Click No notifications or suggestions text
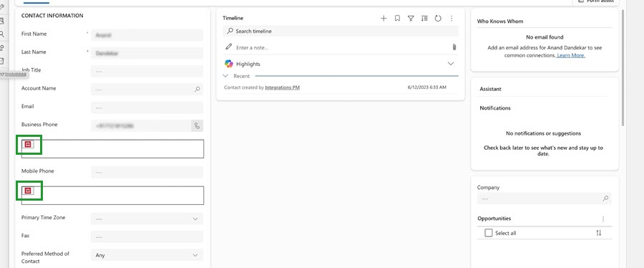 543,133
